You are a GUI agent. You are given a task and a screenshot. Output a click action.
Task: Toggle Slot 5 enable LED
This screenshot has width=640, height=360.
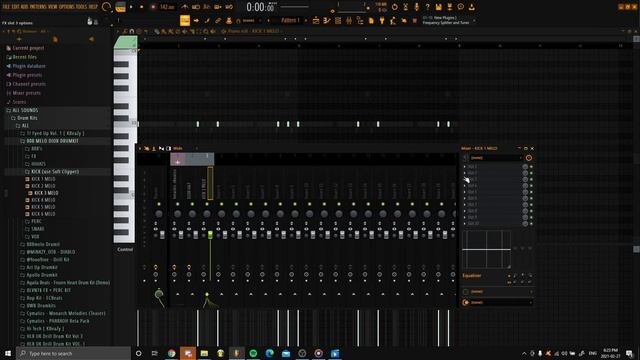[531, 192]
